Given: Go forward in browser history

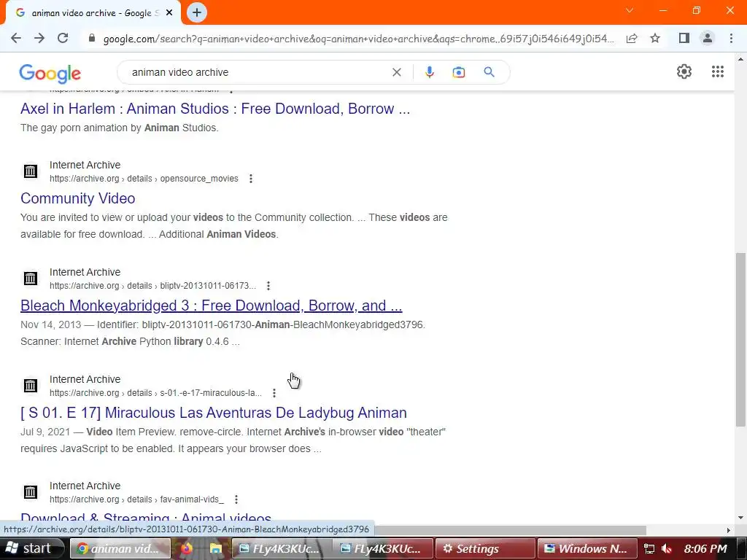Looking at the screenshot, I should pyautogui.click(x=39, y=38).
